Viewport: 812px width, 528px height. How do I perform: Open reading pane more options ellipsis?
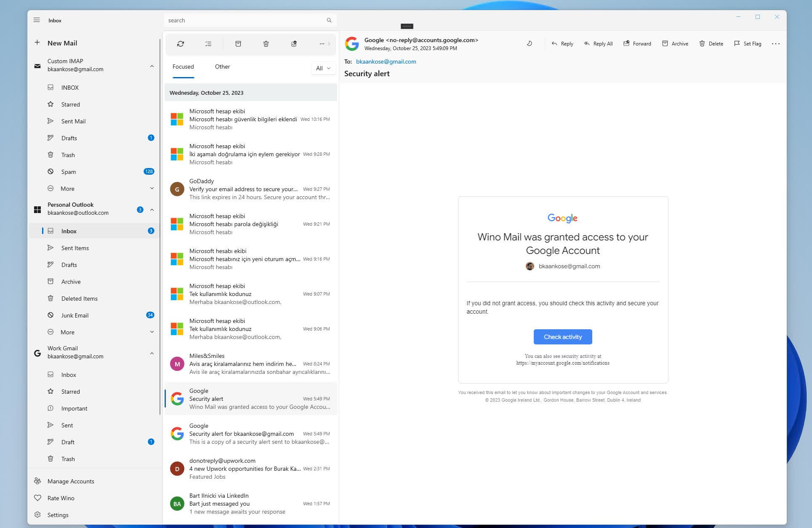pyautogui.click(x=775, y=44)
